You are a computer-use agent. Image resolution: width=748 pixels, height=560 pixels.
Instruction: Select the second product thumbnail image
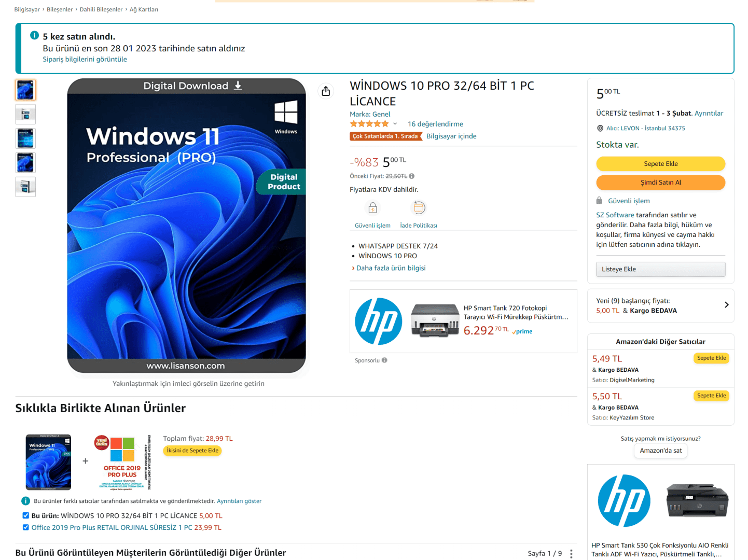point(25,114)
